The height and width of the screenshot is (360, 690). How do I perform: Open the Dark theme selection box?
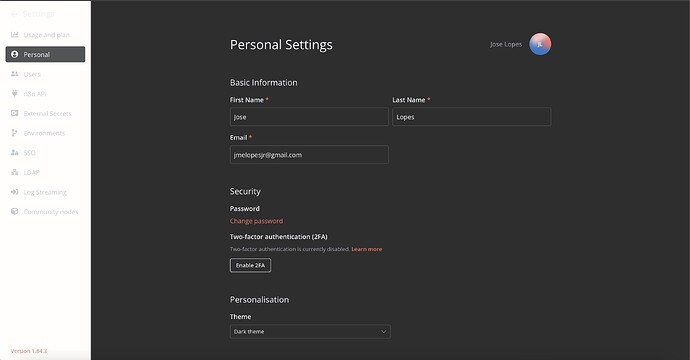(310, 331)
